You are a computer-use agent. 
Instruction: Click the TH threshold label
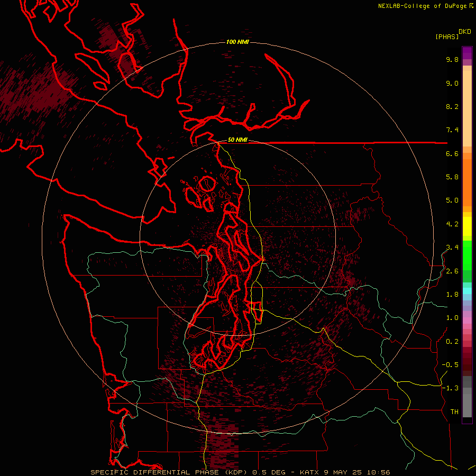454,412
